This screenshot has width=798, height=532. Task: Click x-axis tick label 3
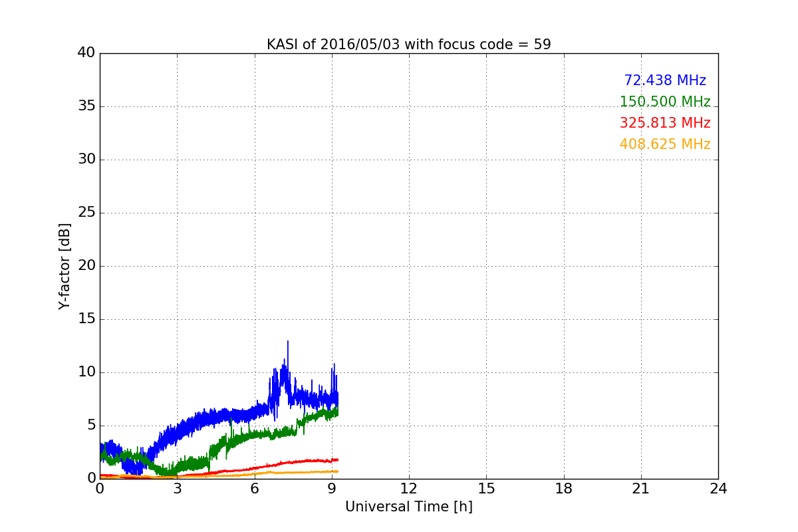click(177, 489)
